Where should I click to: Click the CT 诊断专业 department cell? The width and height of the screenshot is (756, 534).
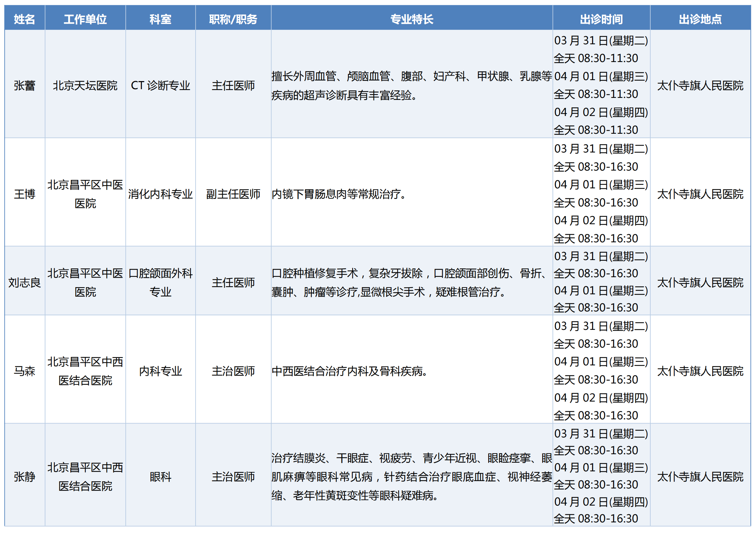[x=160, y=86]
